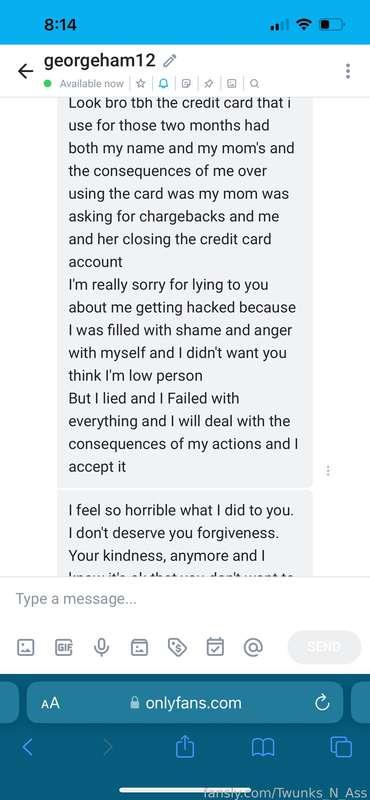Attach a photo with the image icon
The image size is (370, 800).
(x=26, y=647)
